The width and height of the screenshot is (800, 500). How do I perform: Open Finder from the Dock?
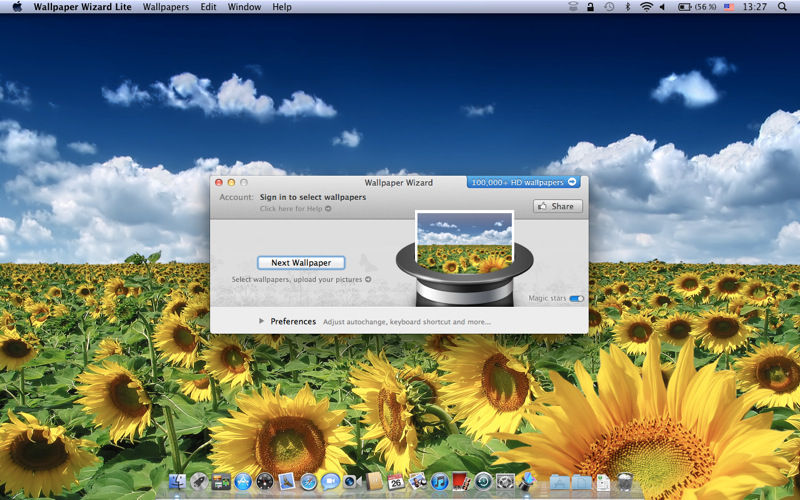coord(177,482)
